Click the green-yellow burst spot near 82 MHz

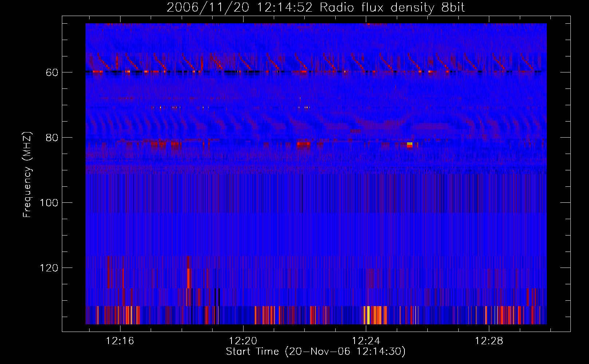[410, 145]
